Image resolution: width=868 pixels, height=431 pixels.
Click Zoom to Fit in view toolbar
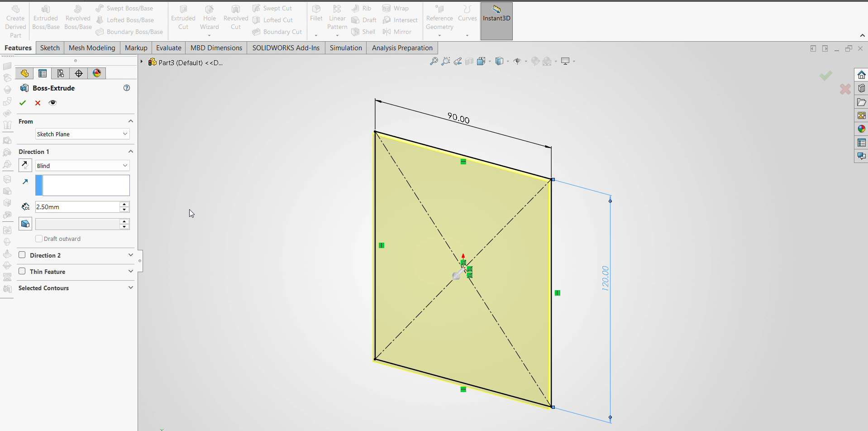(x=434, y=61)
